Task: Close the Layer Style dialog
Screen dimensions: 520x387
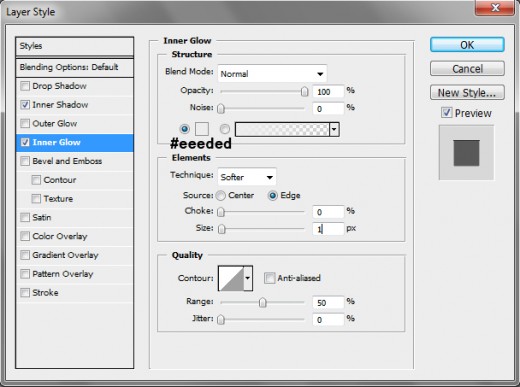Action: [494, 7]
